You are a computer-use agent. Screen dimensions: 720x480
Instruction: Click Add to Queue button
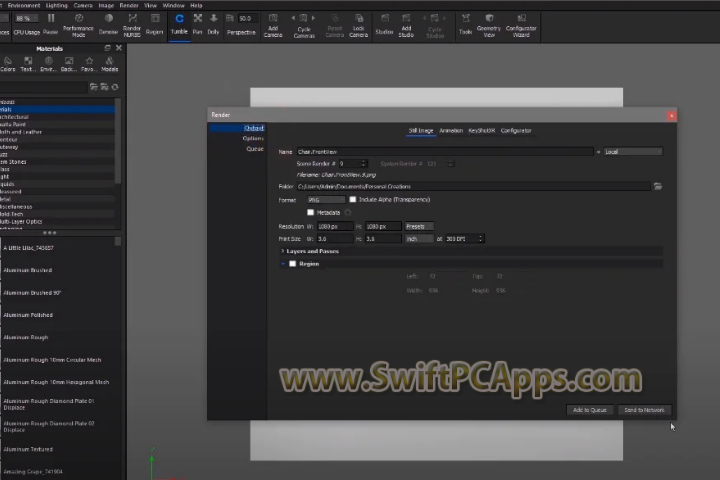(x=590, y=410)
